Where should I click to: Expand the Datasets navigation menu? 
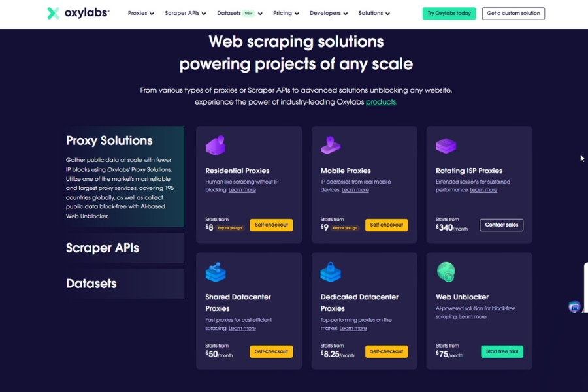pos(240,13)
